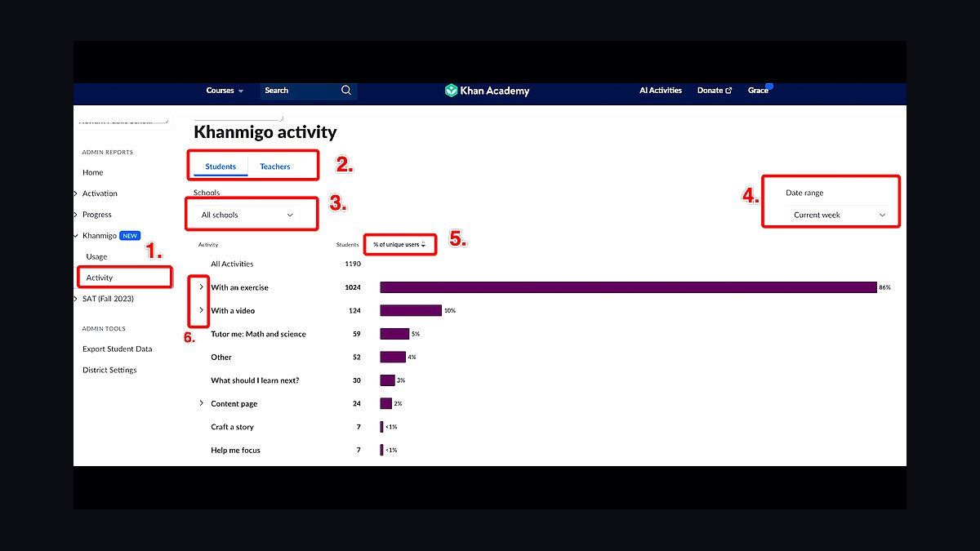Click What should I learn next?
The height and width of the screenshot is (551, 980).
tap(255, 380)
